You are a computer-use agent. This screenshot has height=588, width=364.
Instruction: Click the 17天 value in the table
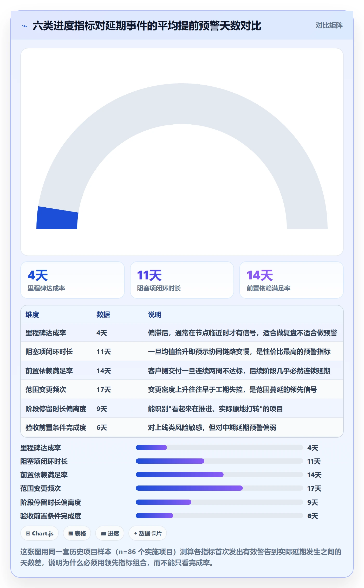tap(104, 389)
